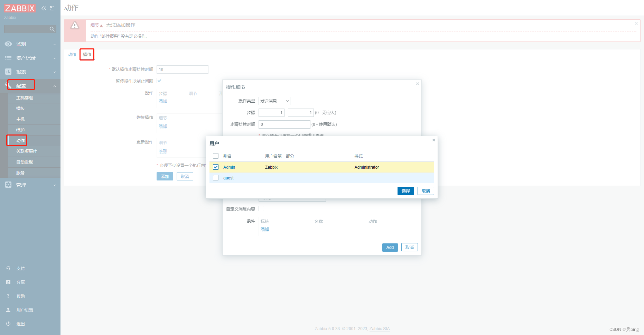This screenshot has width=644, height=335.
Task: Click 添加 link under 条件
Action: click(265, 229)
